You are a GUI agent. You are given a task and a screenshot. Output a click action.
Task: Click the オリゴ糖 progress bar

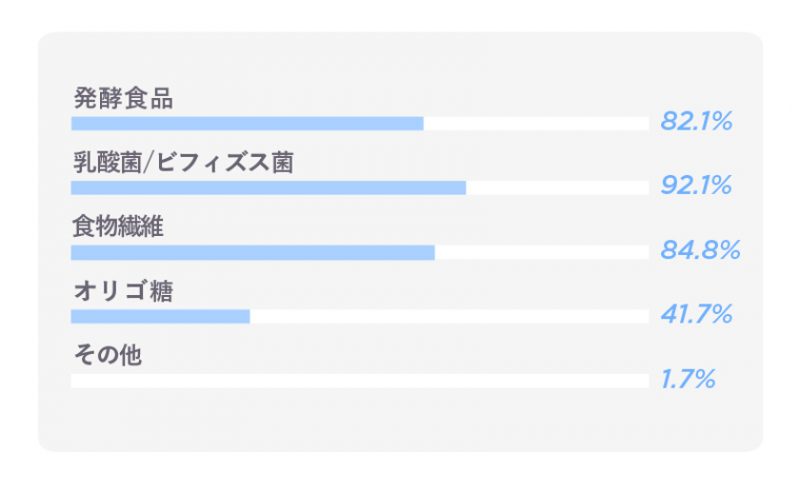click(x=360, y=316)
